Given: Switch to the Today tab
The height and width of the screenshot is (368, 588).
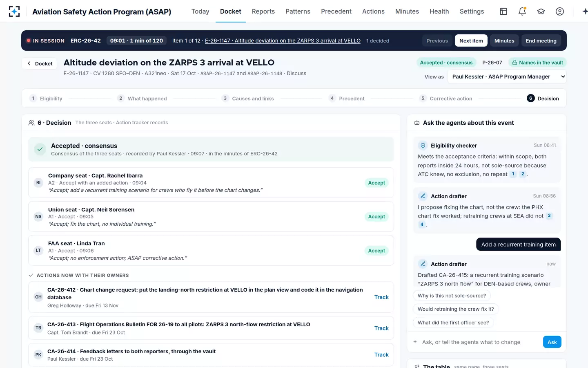Looking at the screenshot, I should coord(200,11).
